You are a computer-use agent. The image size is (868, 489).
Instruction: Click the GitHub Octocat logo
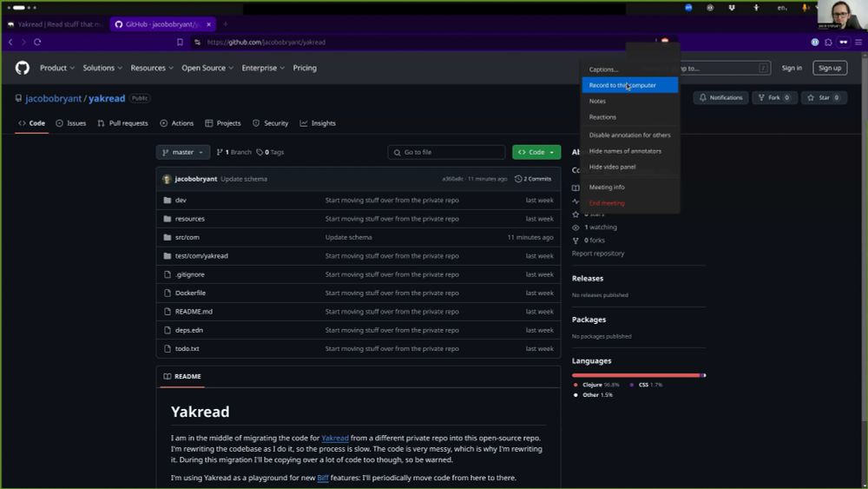(x=23, y=68)
